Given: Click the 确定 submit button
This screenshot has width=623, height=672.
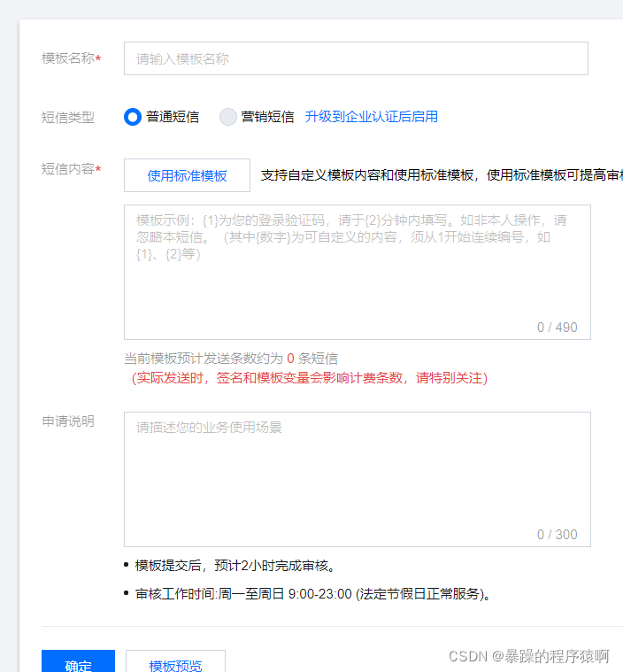Looking at the screenshot, I should 78,661.
